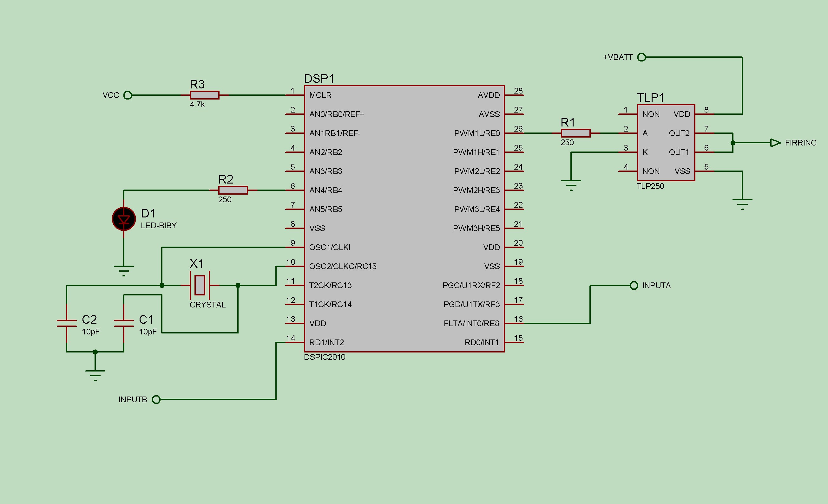This screenshot has height=504, width=828.
Task: Select the DSP1 chip body
Action: pos(404,218)
